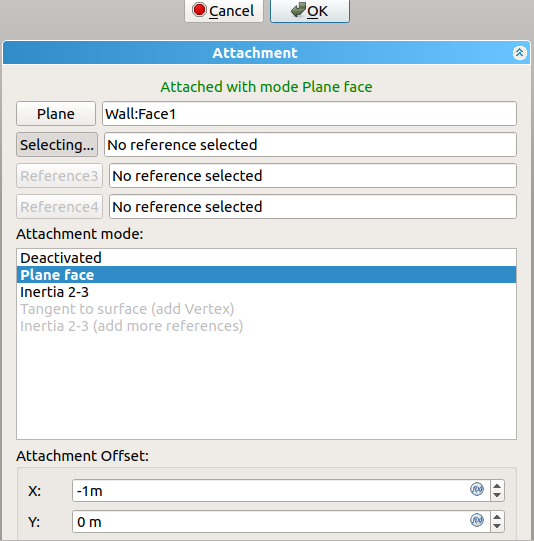
Task: Confirm with the OK button
Action: (310, 11)
